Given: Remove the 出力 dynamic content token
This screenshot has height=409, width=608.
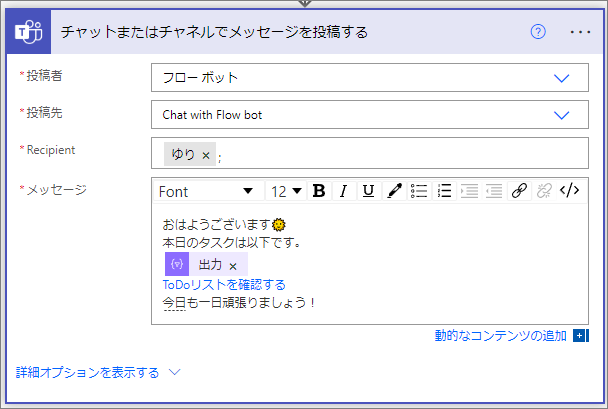Looking at the screenshot, I should tap(233, 266).
